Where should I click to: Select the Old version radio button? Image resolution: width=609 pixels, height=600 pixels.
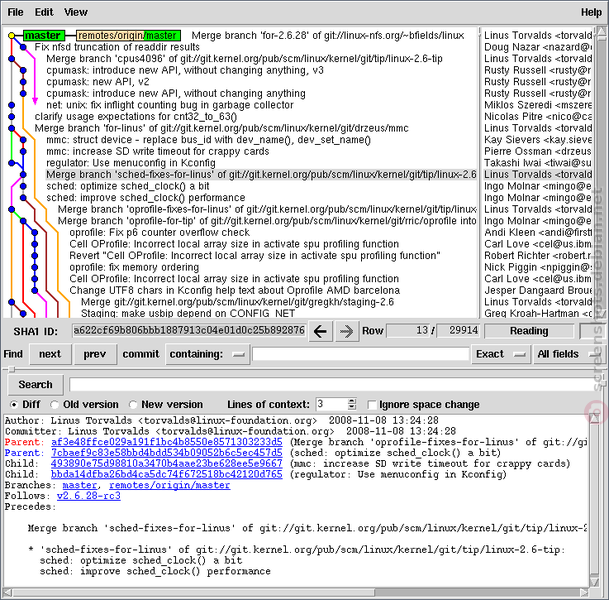[54, 405]
